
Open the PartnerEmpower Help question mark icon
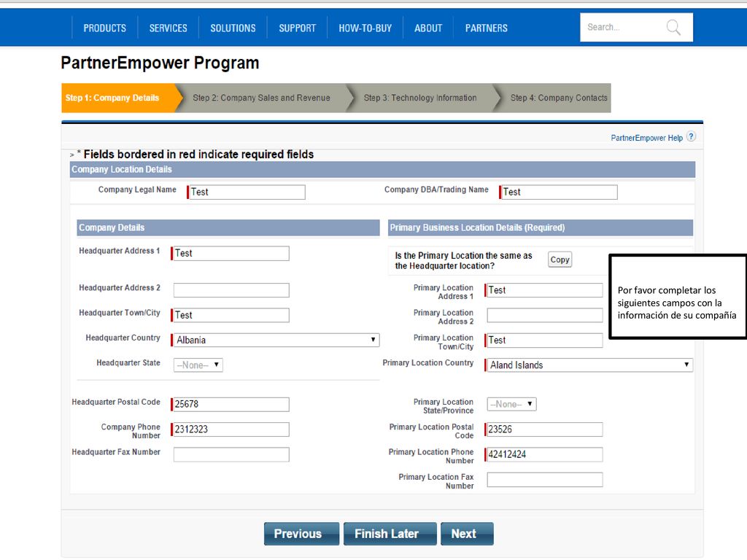point(692,136)
